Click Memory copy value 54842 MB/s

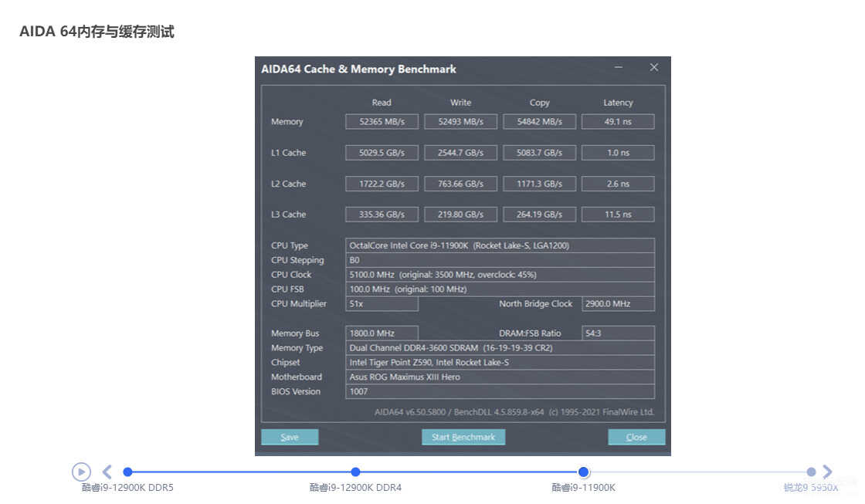click(x=540, y=121)
